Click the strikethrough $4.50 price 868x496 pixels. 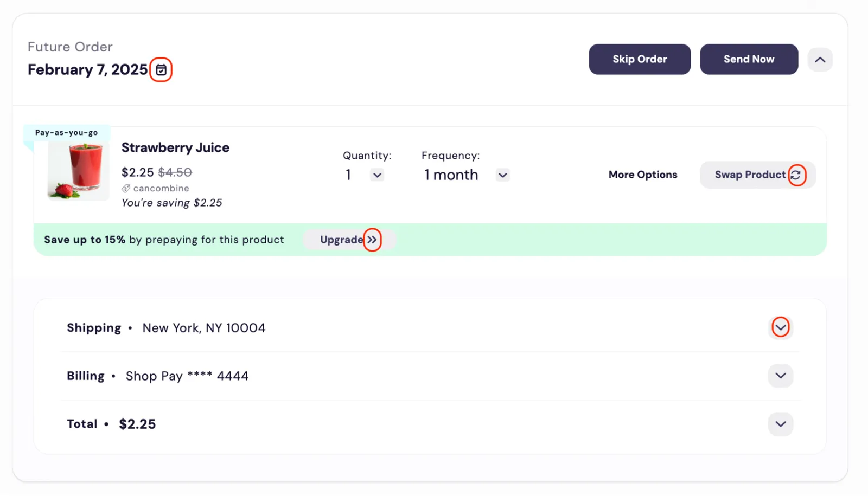(x=175, y=172)
